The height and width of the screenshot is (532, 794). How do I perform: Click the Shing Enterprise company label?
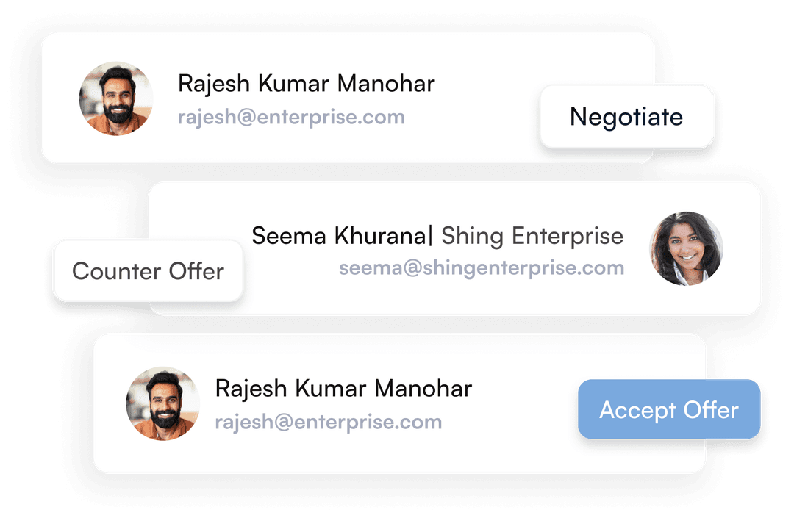click(532, 236)
